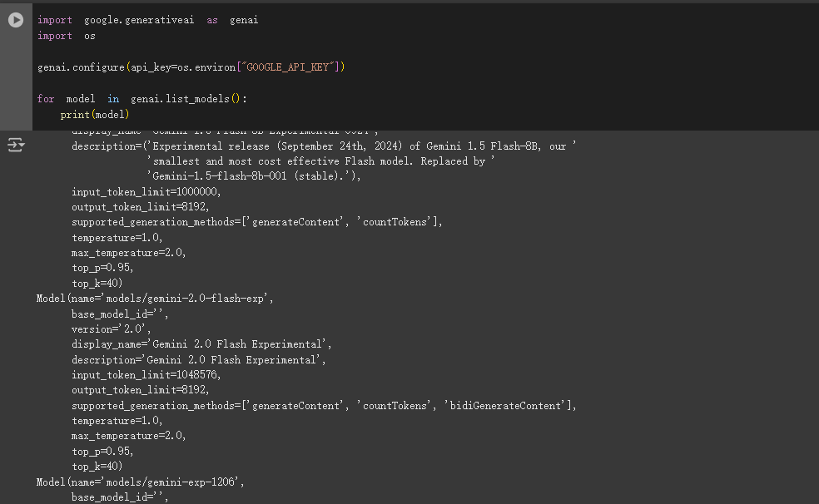Place cursor on the 'import os' line

(x=67, y=36)
